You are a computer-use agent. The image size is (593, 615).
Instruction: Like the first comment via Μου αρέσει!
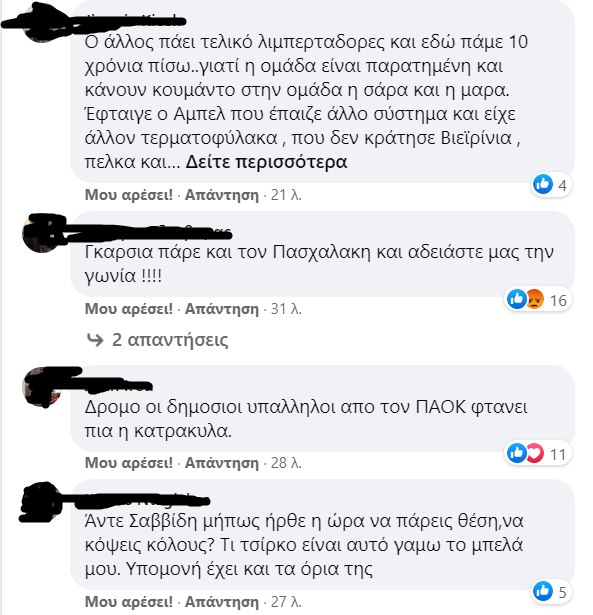pos(129,195)
